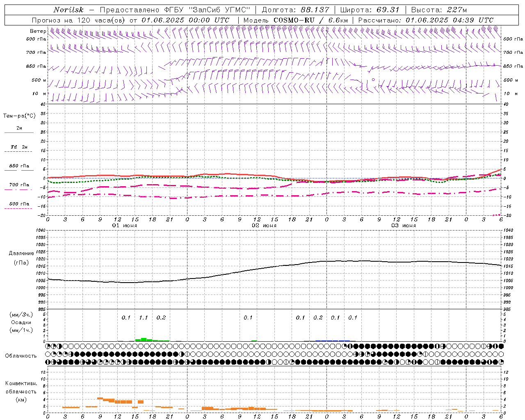Click the 'Td 2м' dew point legend entry

point(19,147)
